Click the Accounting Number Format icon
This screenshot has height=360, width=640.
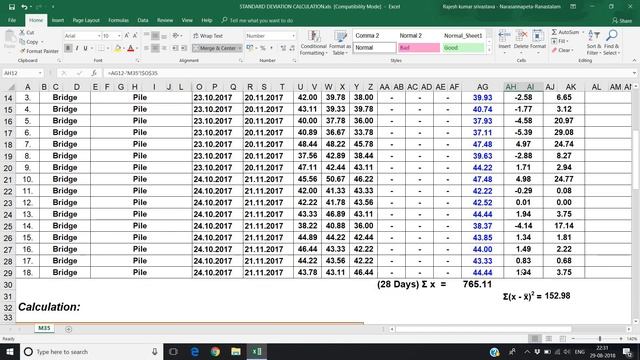tap(249, 48)
